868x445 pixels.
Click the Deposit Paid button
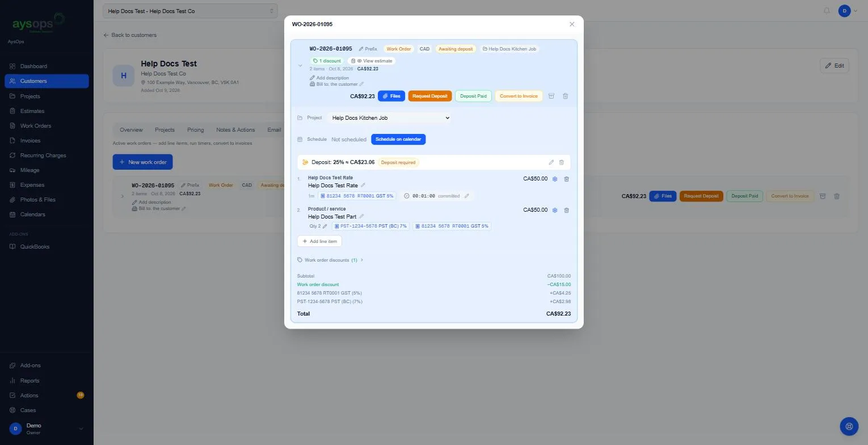click(x=473, y=96)
